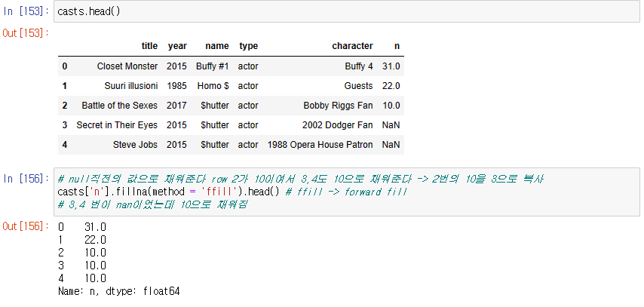
Task: Select the In [153] prompt label
Action: pyautogui.click(x=26, y=11)
